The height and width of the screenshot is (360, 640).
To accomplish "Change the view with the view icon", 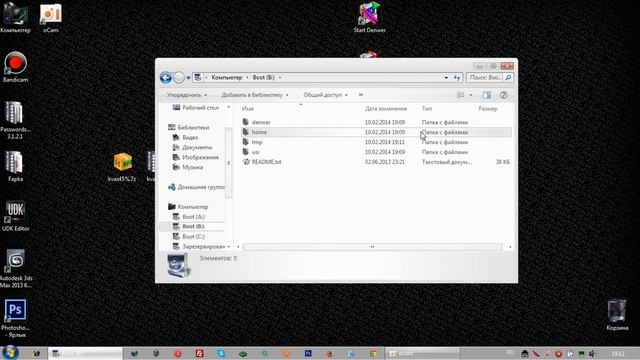I will pyautogui.click(x=460, y=95).
